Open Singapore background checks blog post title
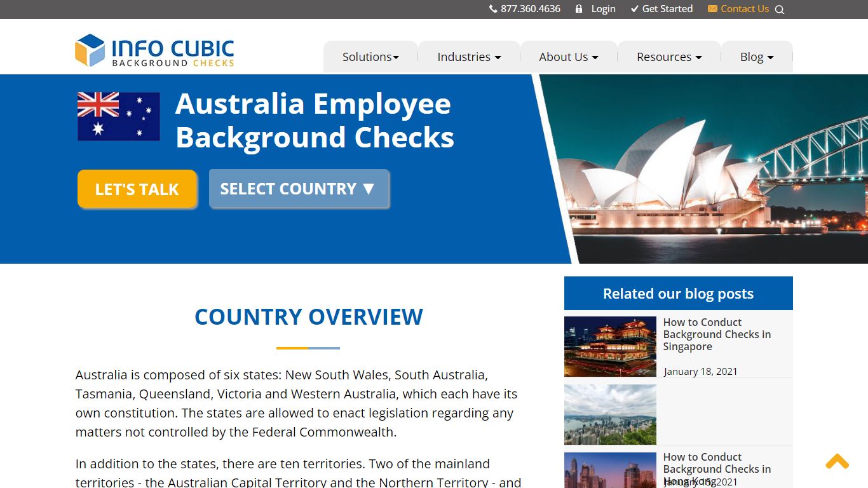868x488 pixels. point(717,334)
